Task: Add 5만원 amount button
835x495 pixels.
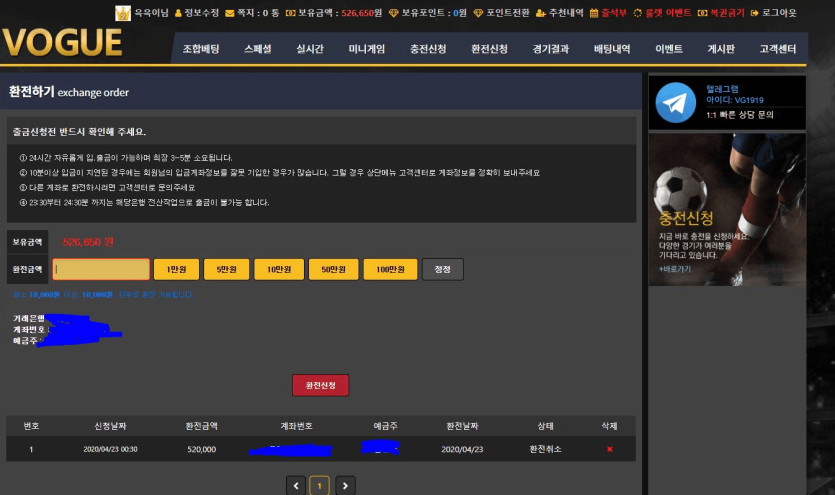Action: pyautogui.click(x=227, y=269)
